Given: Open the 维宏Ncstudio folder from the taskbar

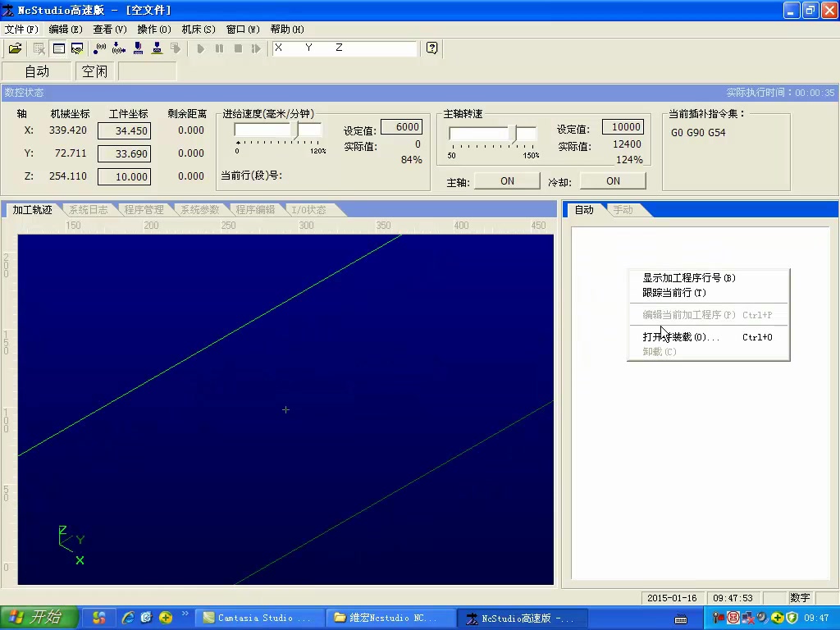Looking at the screenshot, I should pyautogui.click(x=390, y=617).
